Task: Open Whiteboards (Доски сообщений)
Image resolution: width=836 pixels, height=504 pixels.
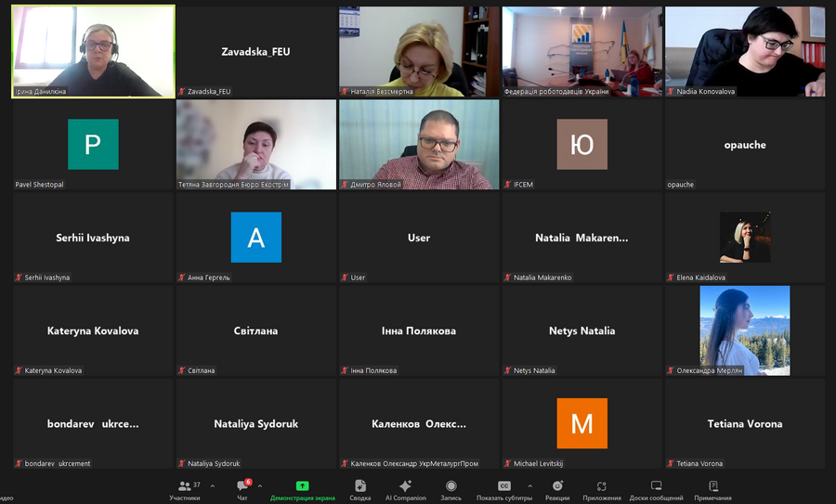Action: click(x=656, y=489)
